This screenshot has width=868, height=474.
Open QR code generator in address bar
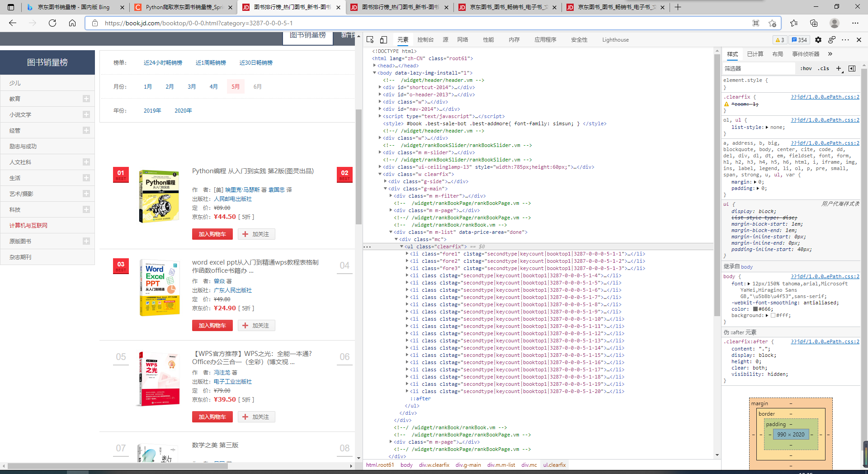tap(756, 23)
